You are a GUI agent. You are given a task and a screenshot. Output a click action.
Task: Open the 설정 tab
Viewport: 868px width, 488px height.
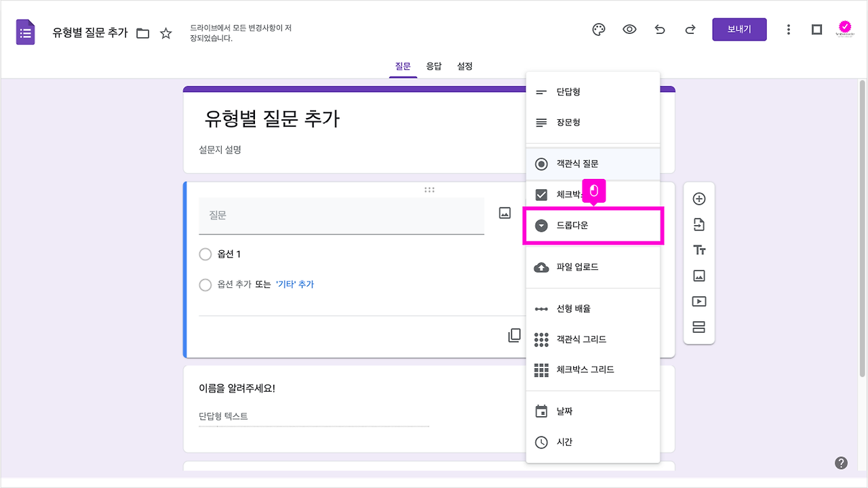tap(465, 66)
